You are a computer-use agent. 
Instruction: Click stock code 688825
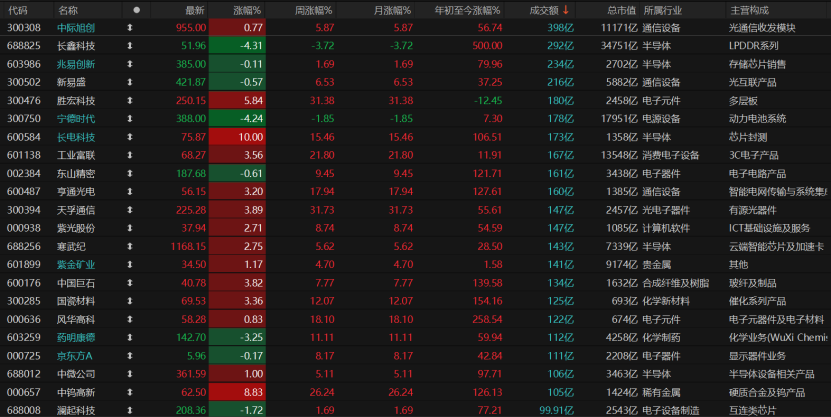click(23, 46)
